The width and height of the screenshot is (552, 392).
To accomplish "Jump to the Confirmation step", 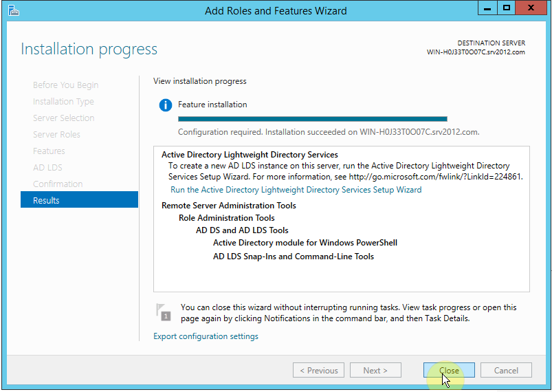I will tap(58, 184).
